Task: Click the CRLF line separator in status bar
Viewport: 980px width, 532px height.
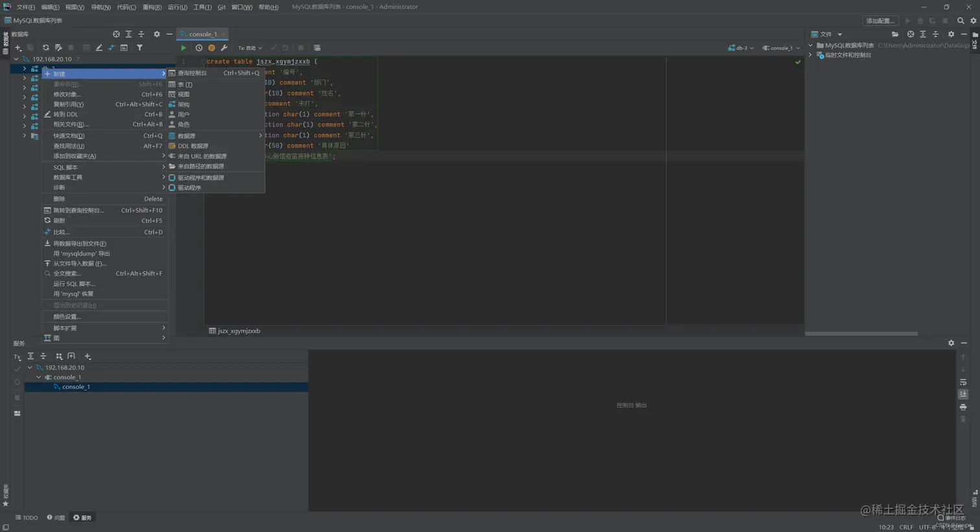Action: click(x=906, y=527)
